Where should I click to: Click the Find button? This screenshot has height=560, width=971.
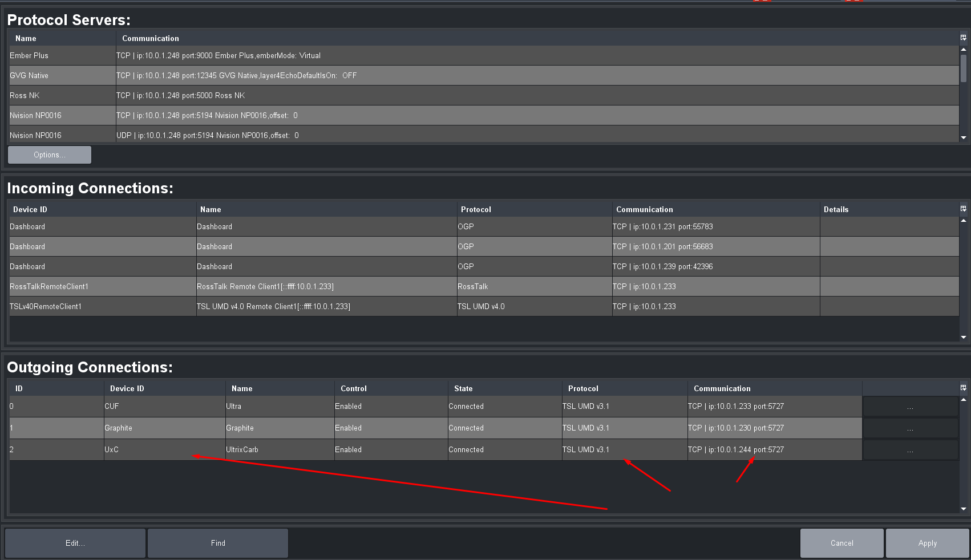pyautogui.click(x=218, y=543)
